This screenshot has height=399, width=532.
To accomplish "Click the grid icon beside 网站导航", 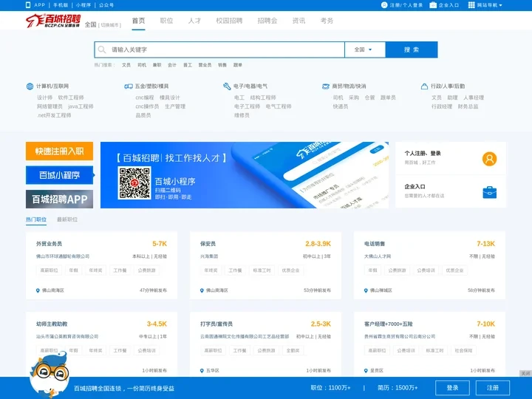I will point(471,5).
